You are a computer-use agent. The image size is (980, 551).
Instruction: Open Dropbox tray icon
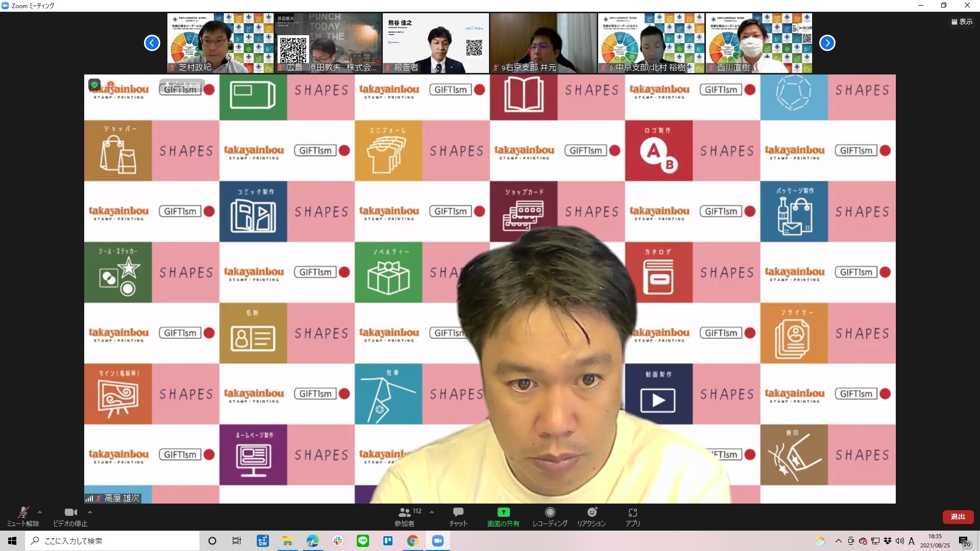(x=888, y=541)
